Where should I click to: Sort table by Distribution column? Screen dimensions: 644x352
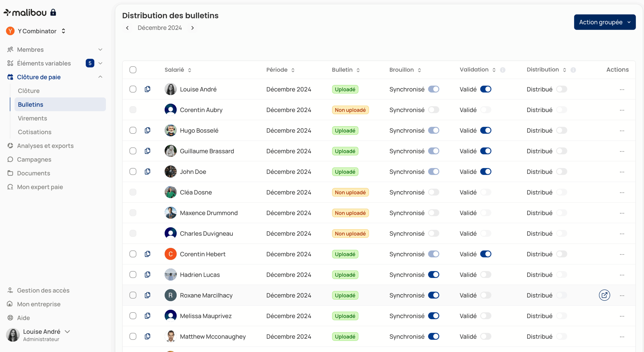[x=564, y=70]
